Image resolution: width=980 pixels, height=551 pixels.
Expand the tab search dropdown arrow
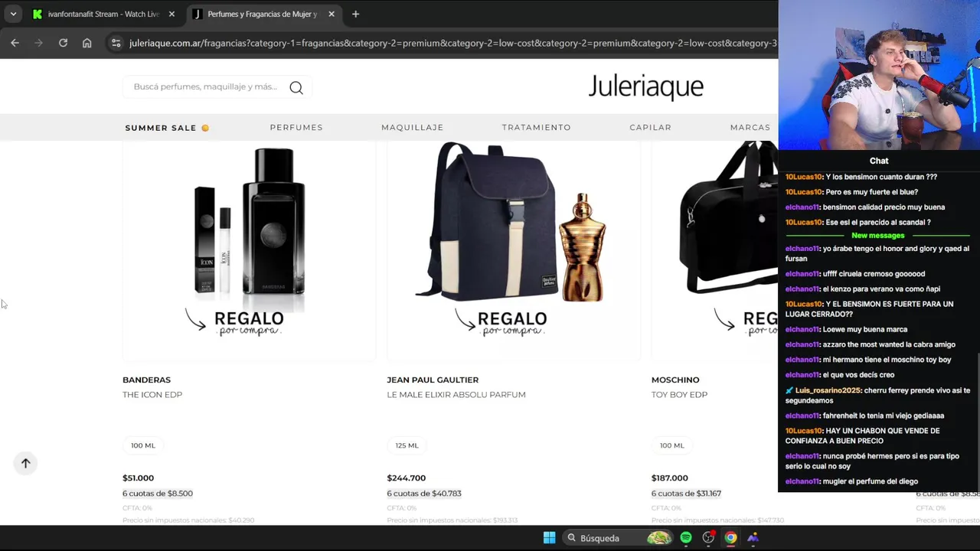13,14
